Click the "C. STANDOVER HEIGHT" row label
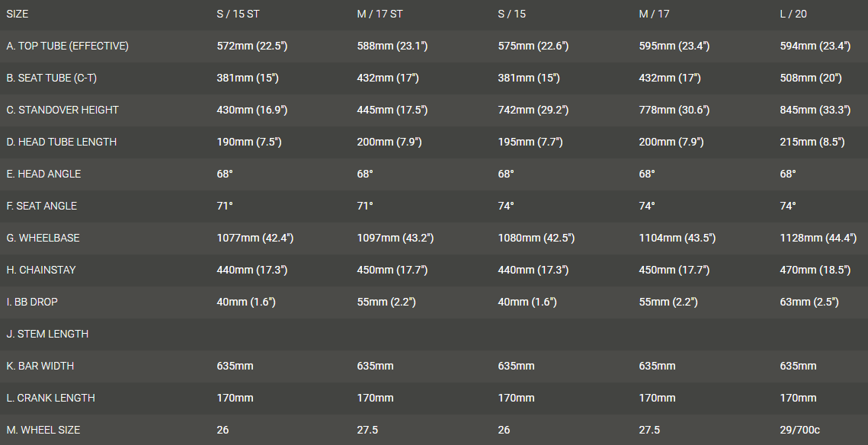The image size is (868, 445). (62, 110)
